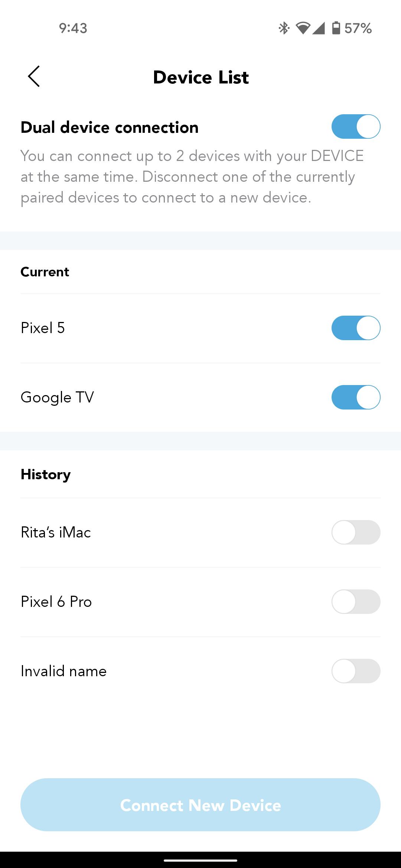Switch on the Pixel 6 Pro toggle
The height and width of the screenshot is (868, 401).
pos(356,602)
